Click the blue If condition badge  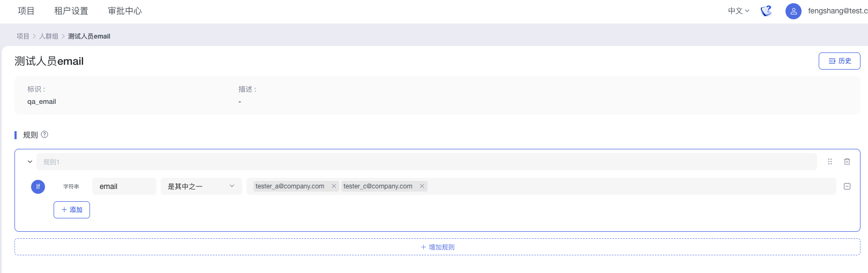pyautogui.click(x=38, y=187)
